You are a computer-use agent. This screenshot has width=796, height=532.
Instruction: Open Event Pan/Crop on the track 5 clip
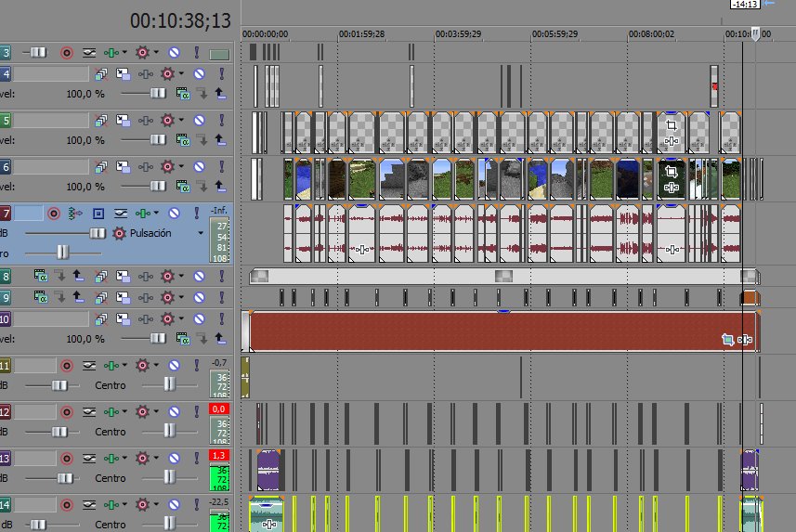tap(672, 125)
